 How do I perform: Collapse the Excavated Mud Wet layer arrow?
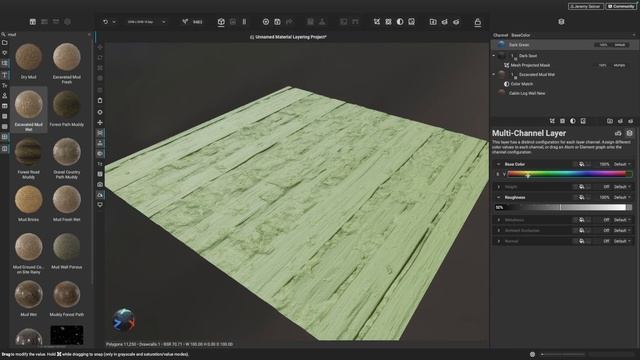pyautogui.click(x=494, y=75)
